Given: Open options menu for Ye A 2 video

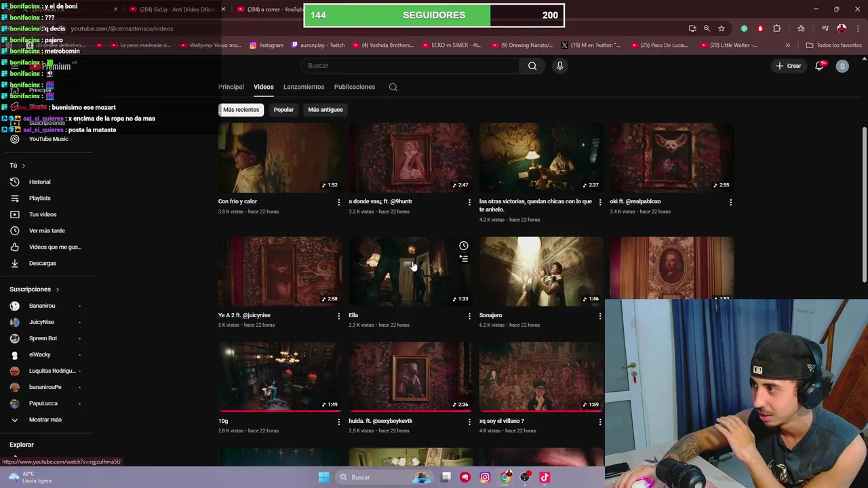Looking at the screenshot, I should pyautogui.click(x=339, y=316).
